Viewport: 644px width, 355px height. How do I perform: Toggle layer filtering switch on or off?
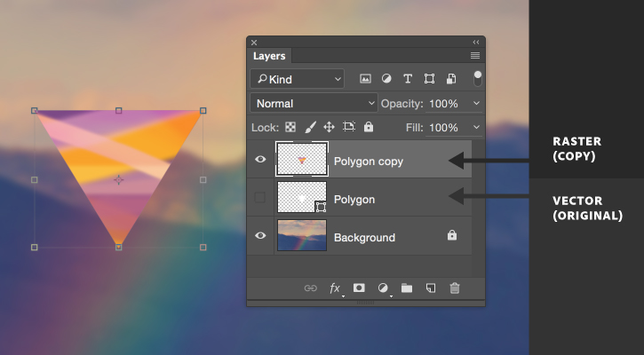click(478, 78)
